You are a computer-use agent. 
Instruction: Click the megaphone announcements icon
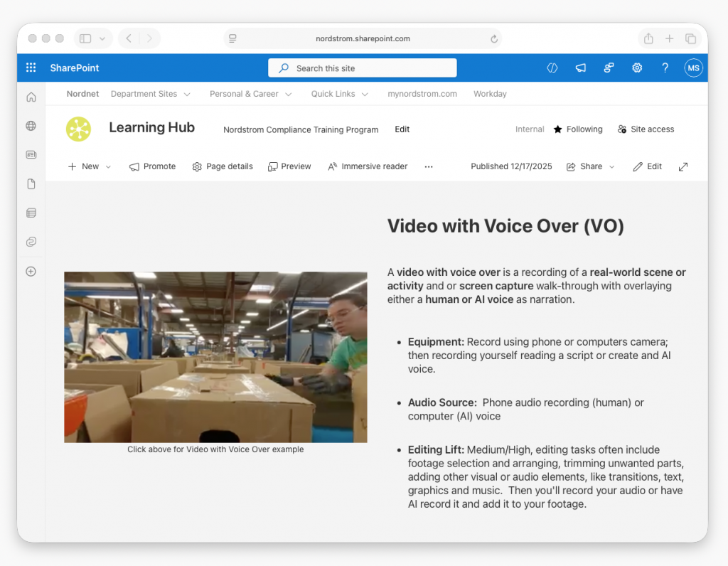tap(581, 68)
